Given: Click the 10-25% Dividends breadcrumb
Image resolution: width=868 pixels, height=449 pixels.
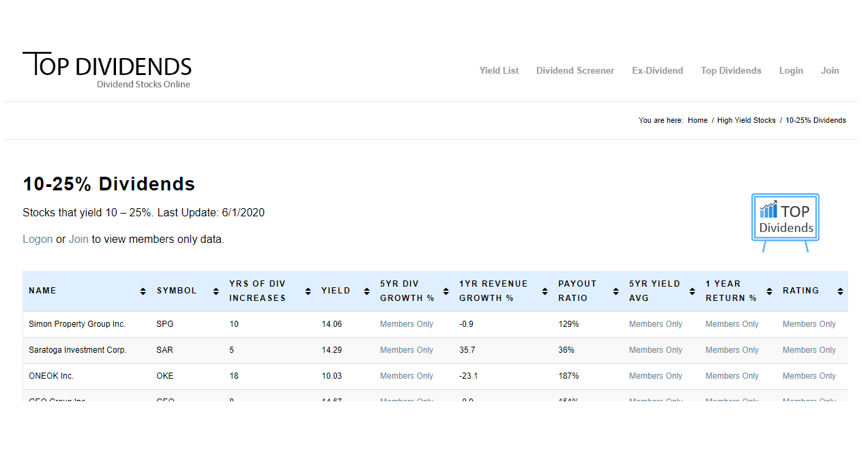Looking at the screenshot, I should tap(815, 120).
